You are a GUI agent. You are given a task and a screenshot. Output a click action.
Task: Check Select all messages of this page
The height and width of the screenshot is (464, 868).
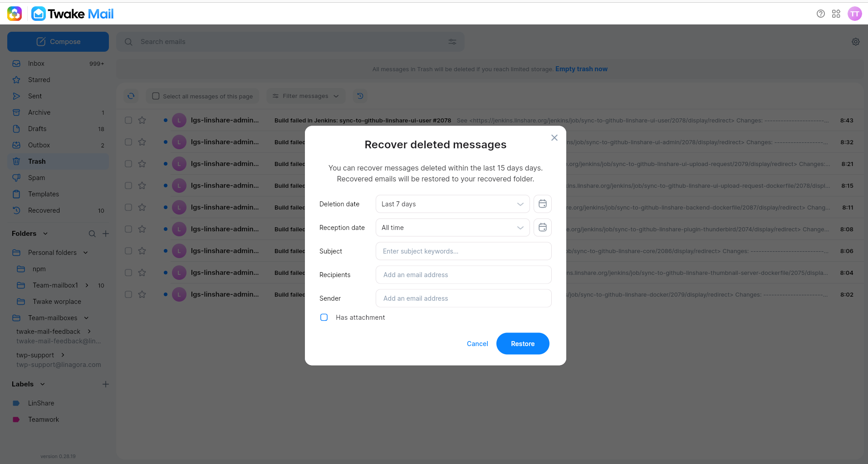tap(156, 96)
